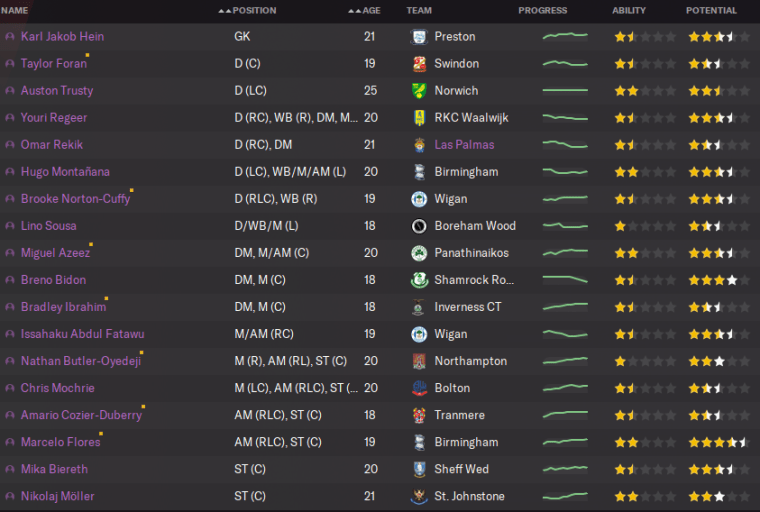This screenshot has width=760, height=512.
Task: Open Breno Bidon player profile link
Action: pos(53,280)
